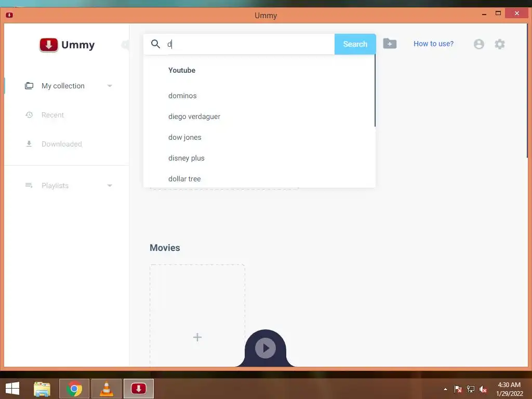532x399 pixels.
Task: Click the Downloaded arrow icon
Action: click(x=29, y=144)
